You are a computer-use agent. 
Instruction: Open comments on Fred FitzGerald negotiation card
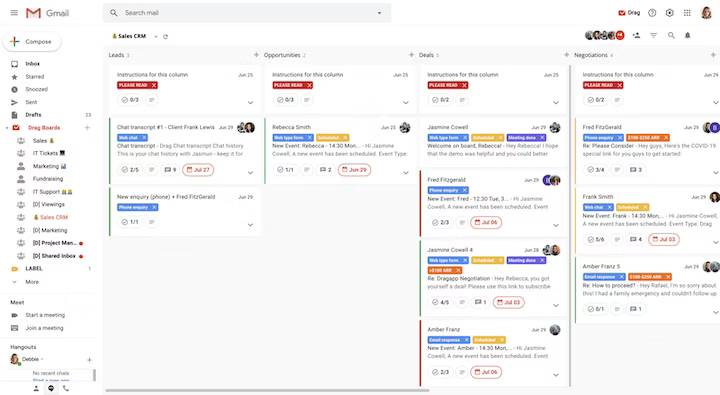pyautogui.click(x=636, y=170)
